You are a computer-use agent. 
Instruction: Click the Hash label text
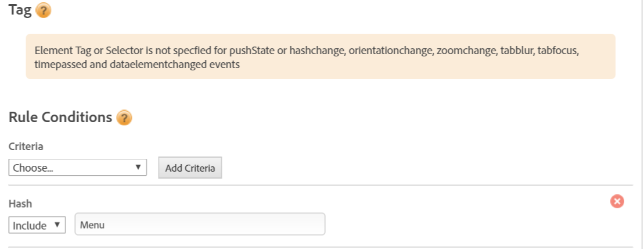[x=20, y=204]
